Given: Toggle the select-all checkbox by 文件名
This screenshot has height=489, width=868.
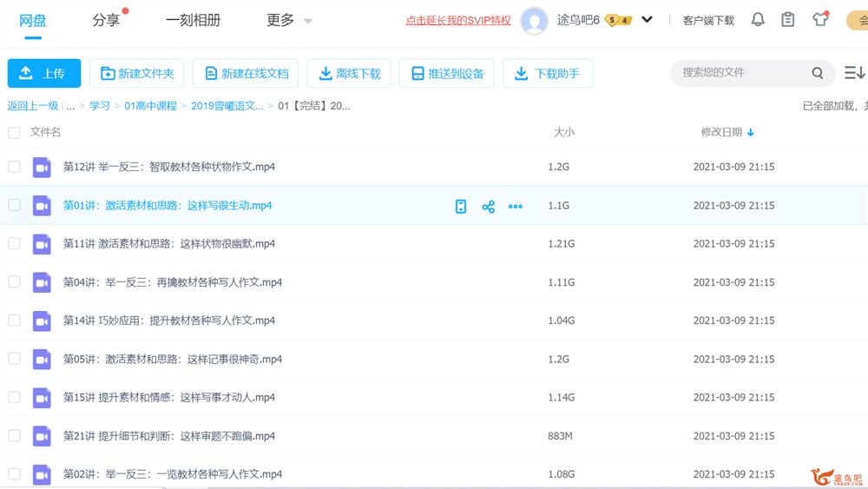Looking at the screenshot, I should (14, 132).
